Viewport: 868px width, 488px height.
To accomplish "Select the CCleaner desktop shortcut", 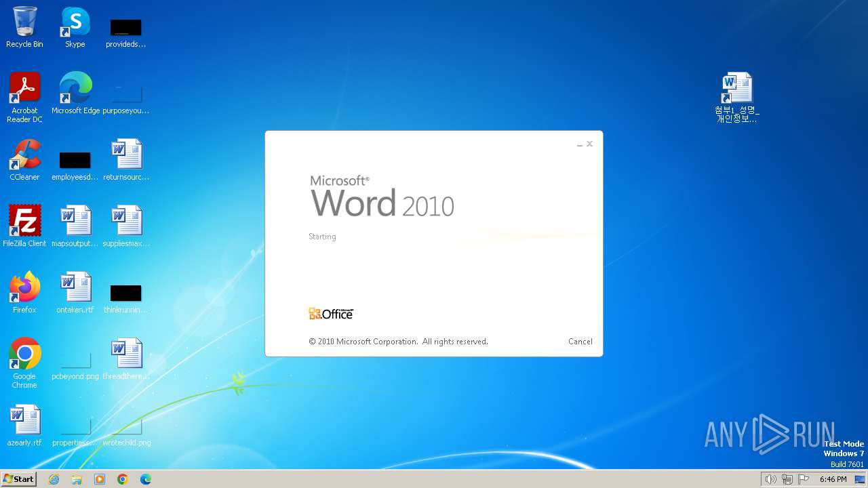I will [x=24, y=160].
